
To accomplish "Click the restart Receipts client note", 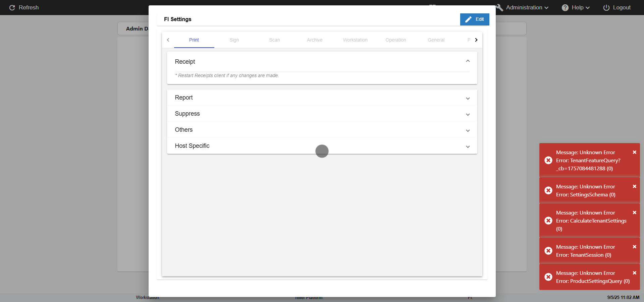I will click(x=227, y=75).
